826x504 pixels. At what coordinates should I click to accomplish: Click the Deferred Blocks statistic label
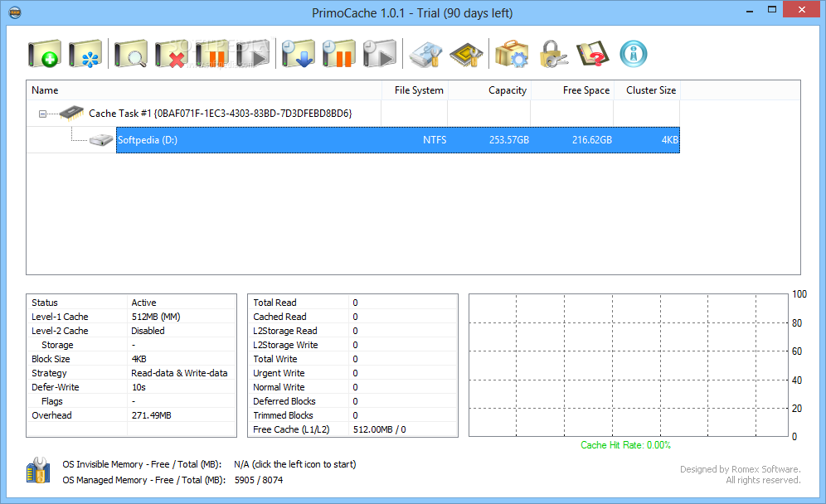click(x=284, y=400)
